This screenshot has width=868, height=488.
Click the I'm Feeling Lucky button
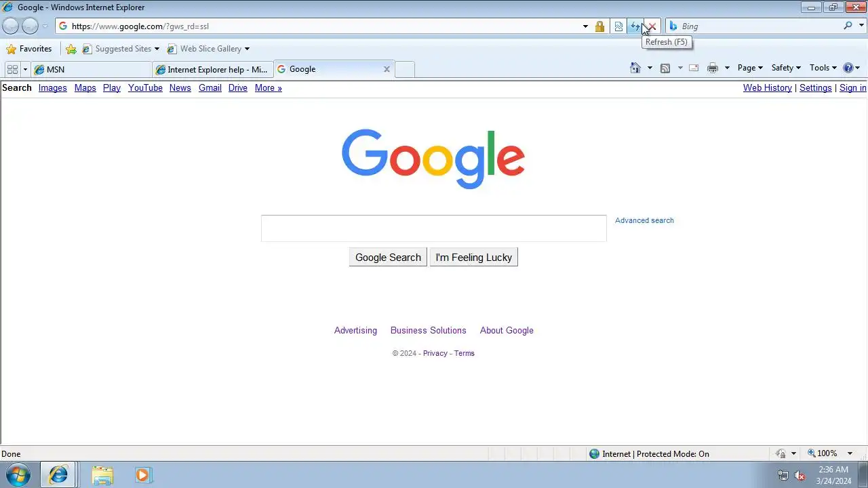pyautogui.click(x=473, y=258)
